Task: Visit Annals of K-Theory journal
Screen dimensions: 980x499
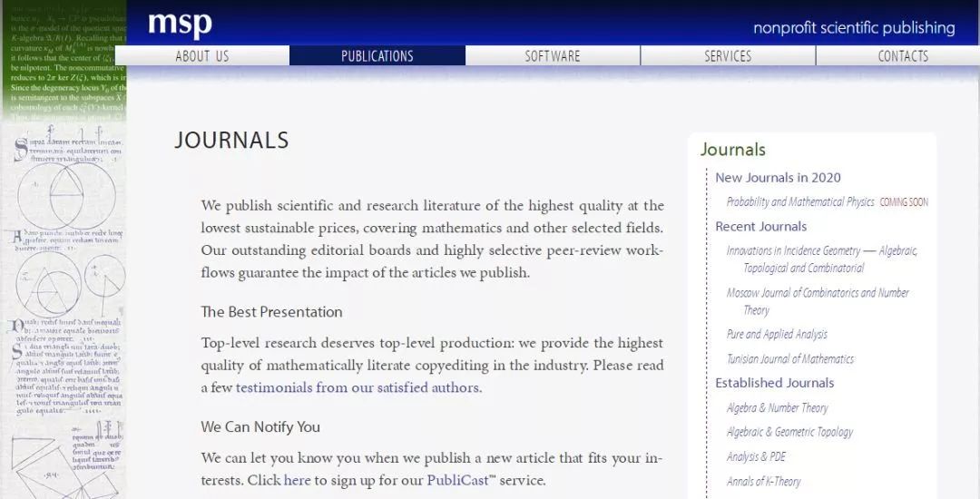Action: click(763, 481)
